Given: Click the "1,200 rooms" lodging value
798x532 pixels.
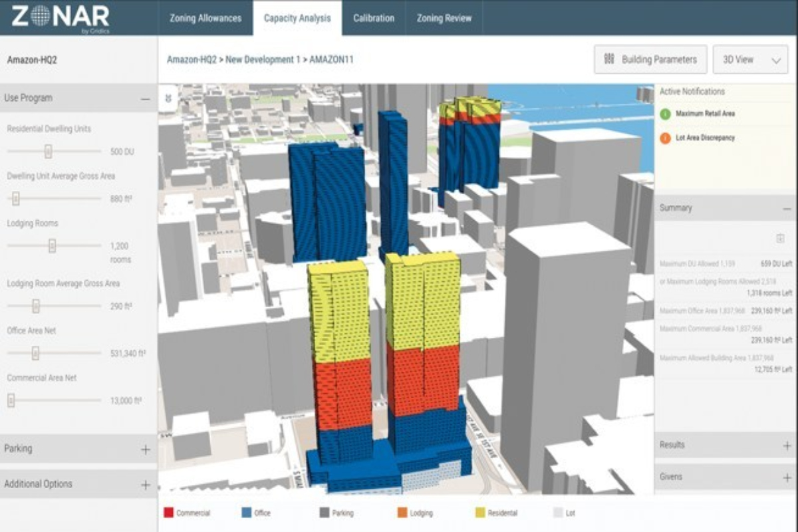Looking at the screenshot, I should coord(120,253).
